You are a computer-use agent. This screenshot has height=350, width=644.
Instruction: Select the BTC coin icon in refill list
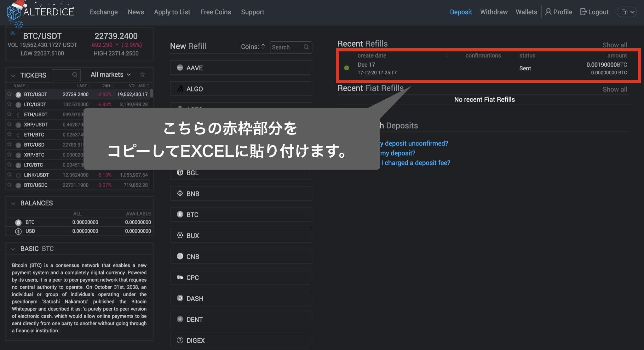pos(180,214)
